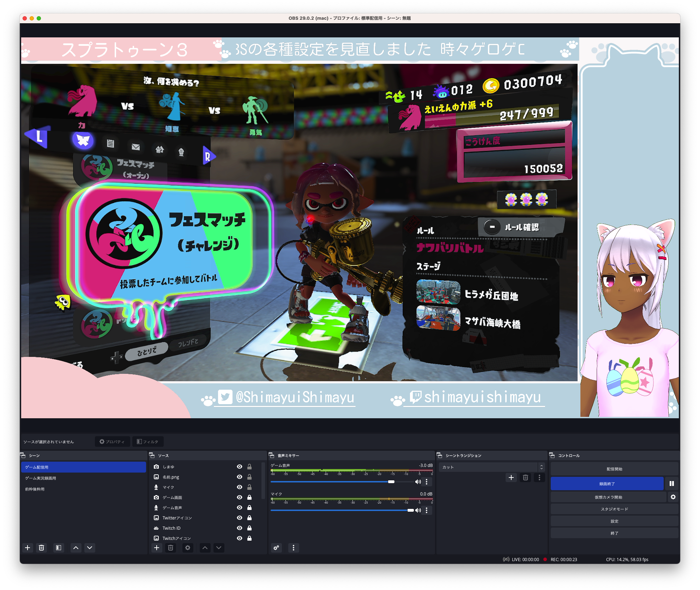Hide the ゲーム画面 source

(240, 497)
